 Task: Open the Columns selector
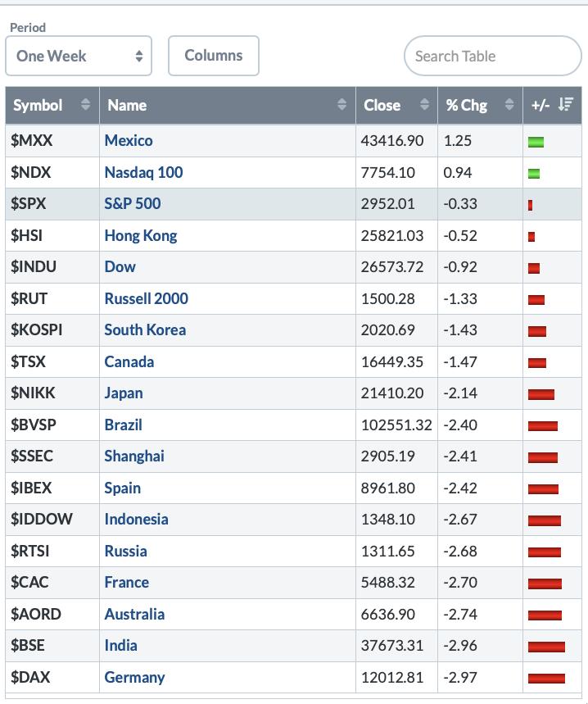point(213,56)
